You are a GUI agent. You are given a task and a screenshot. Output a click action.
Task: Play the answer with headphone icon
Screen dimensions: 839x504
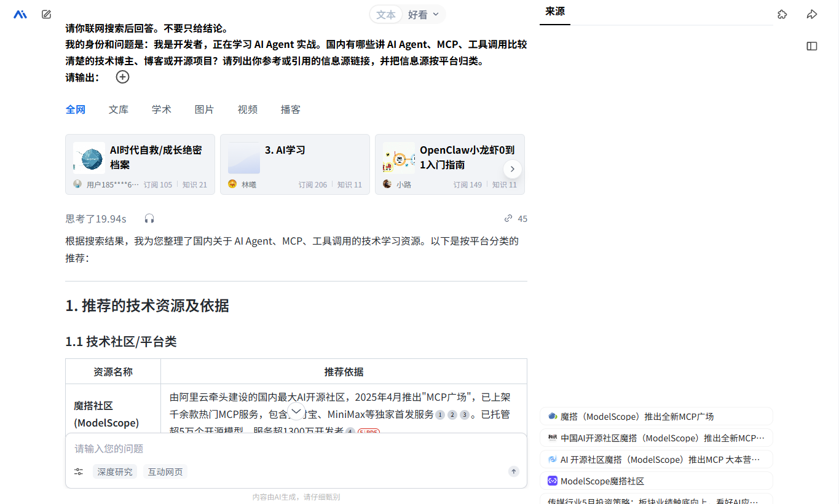149,219
